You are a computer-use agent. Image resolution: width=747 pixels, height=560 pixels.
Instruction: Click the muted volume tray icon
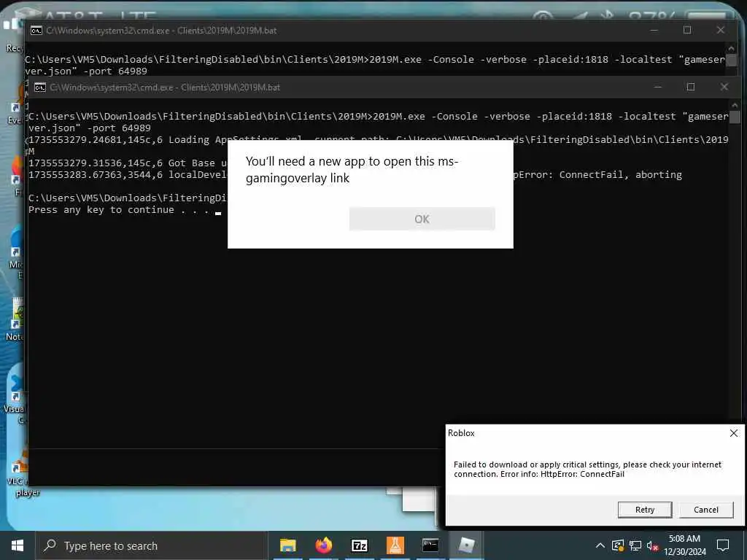[x=652, y=545]
